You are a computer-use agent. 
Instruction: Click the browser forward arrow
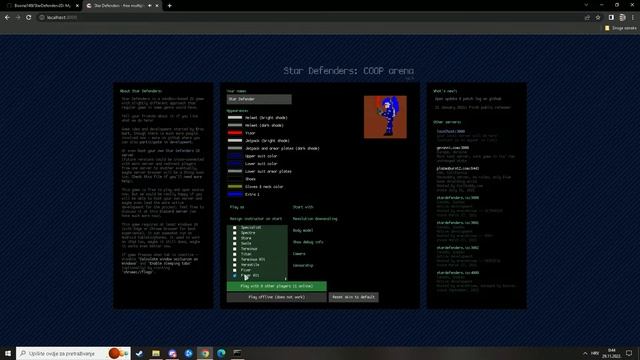[18, 18]
